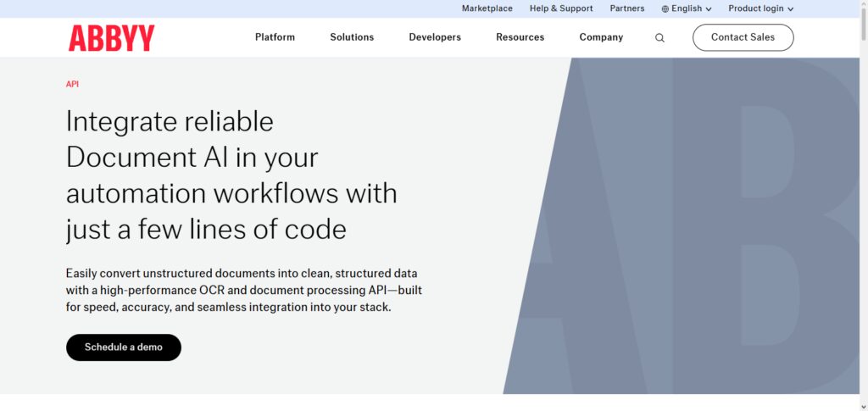Click the ABBYY logo

click(x=111, y=37)
